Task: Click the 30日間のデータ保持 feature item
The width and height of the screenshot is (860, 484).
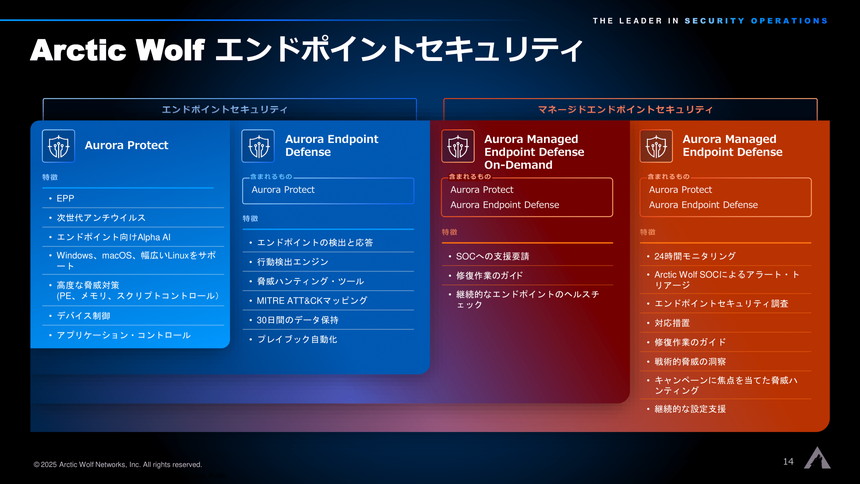Action: [x=297, y=320]
